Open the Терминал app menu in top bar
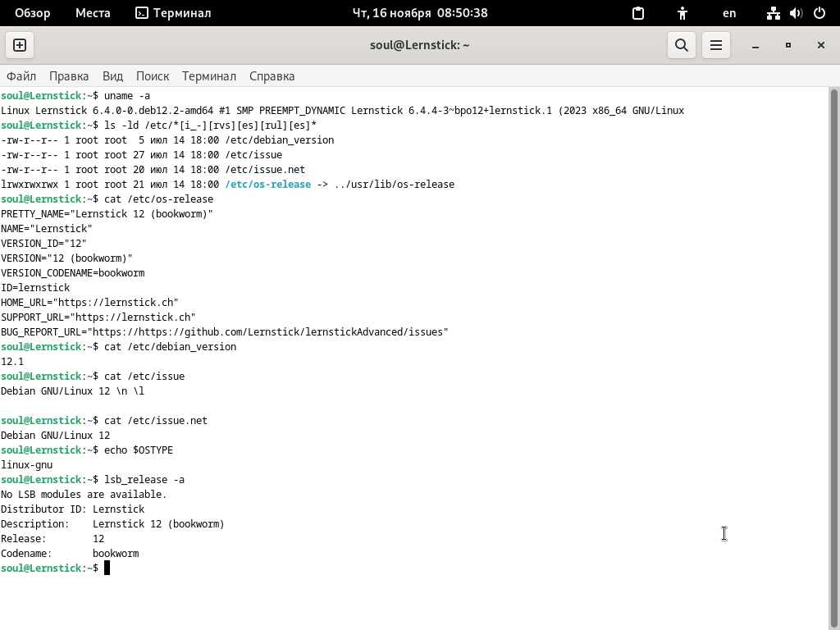 173,13
